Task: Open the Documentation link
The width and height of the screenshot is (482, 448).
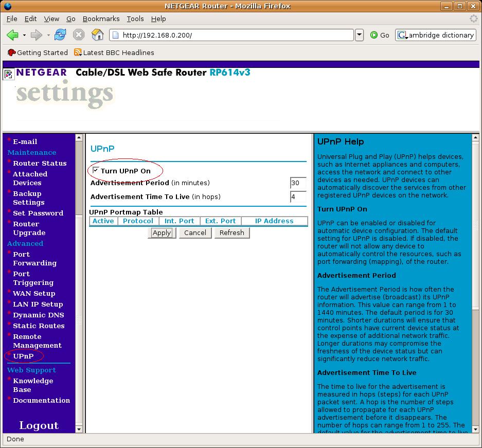Action: (42, 400)
